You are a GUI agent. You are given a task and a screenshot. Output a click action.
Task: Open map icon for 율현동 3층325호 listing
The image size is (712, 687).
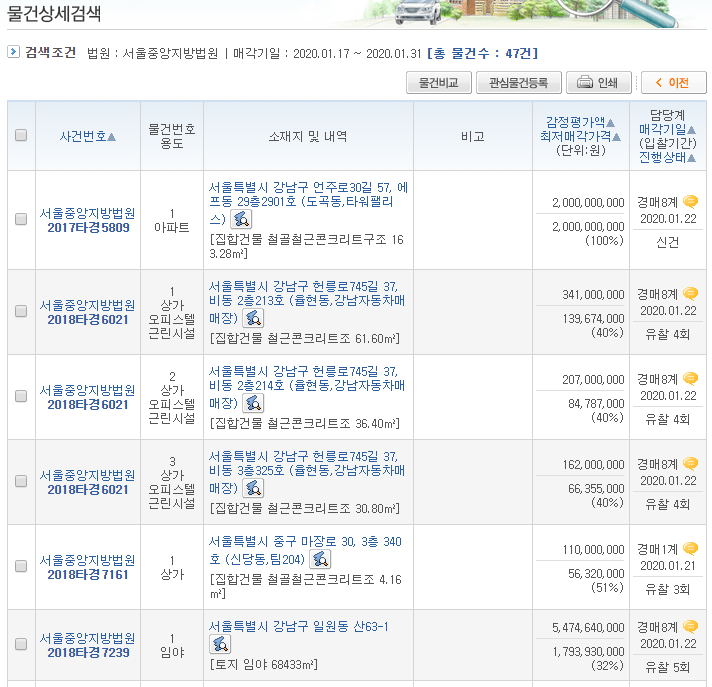point(253,488)
